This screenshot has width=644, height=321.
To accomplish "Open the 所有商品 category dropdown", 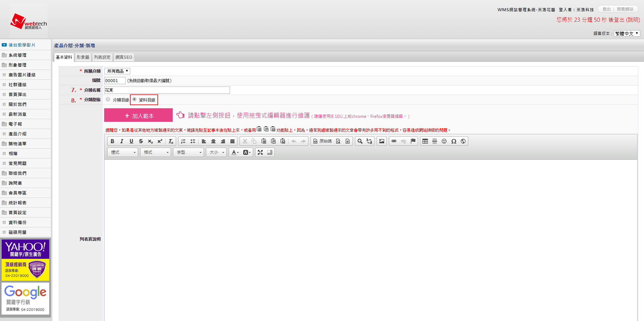I will pos(117,71).
